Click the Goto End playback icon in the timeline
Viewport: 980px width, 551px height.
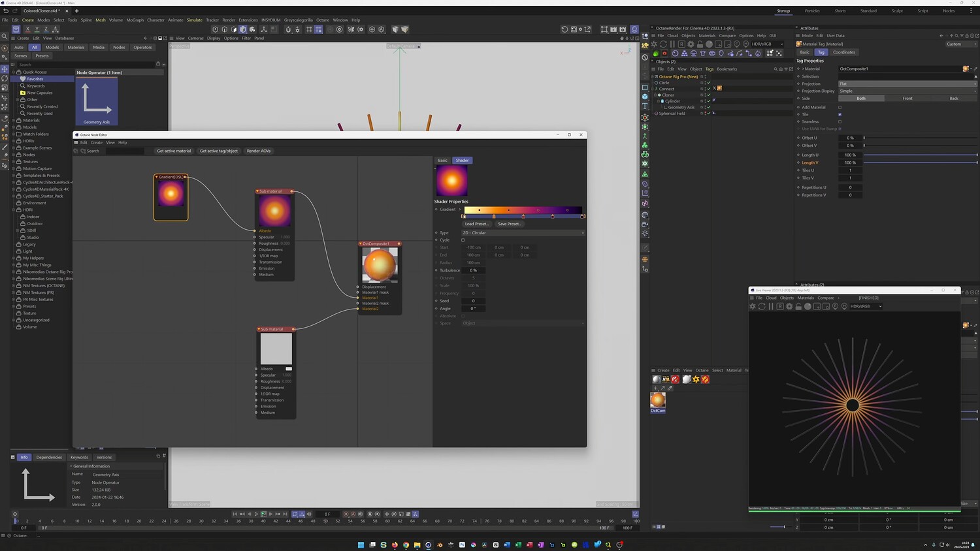pyautogui.click(x=285, y=514)
